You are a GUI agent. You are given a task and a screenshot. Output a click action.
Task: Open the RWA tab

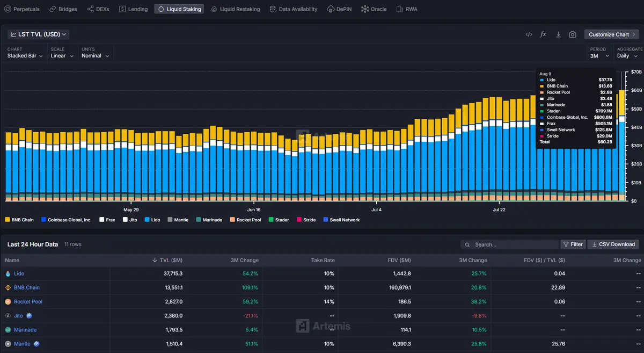[407, 9]
